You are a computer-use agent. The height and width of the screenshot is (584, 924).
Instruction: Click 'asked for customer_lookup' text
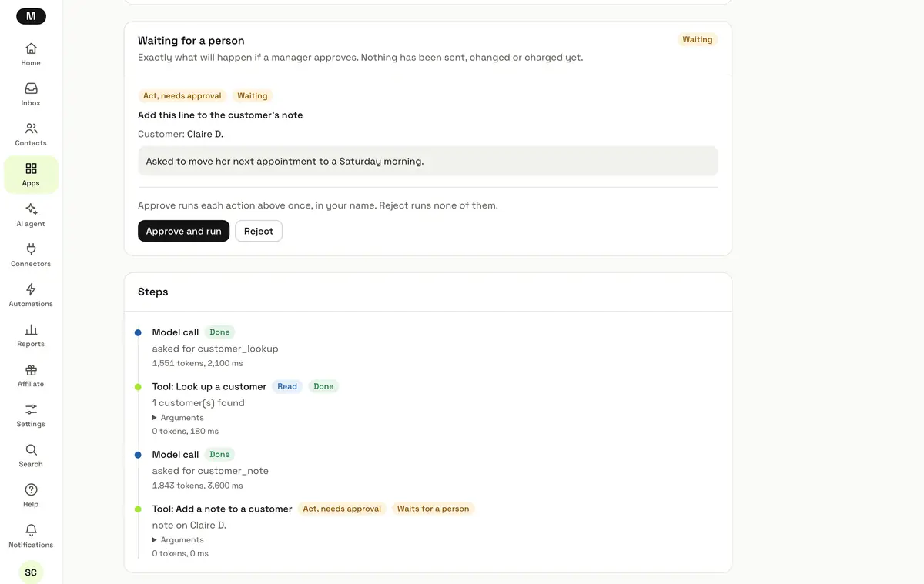point(215,349)
